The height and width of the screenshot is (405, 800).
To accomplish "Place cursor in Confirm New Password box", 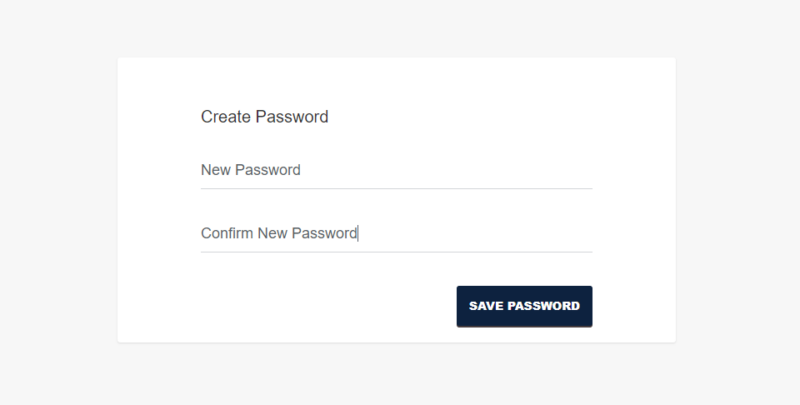I will coord(450,234).
